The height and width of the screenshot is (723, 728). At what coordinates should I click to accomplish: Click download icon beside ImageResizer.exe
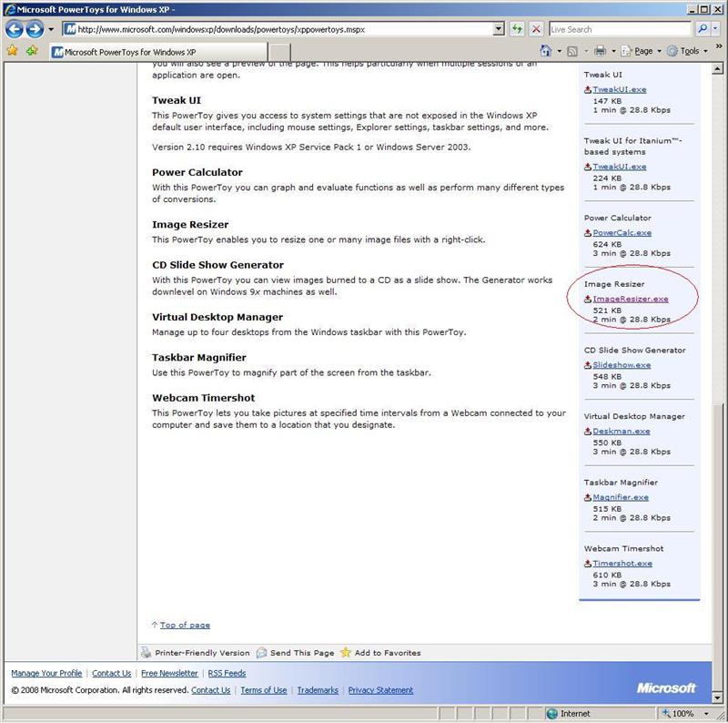(588, 300)
